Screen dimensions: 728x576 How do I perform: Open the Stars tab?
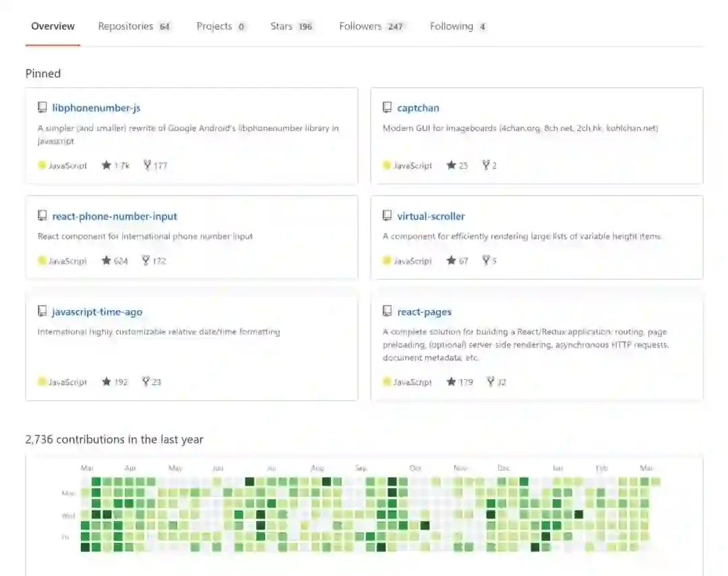(x=291, y=26)
